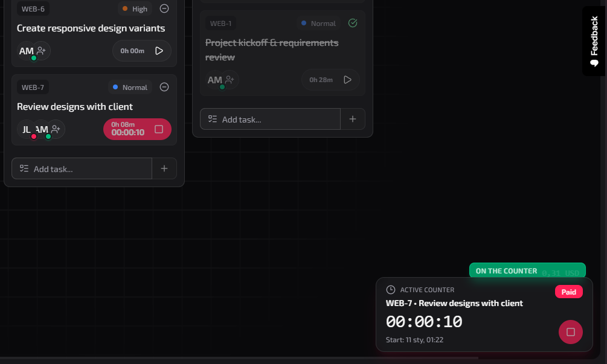
Task: Click the plus button beside the Add task field under WEB-1
Action: [x=353, y=119]
